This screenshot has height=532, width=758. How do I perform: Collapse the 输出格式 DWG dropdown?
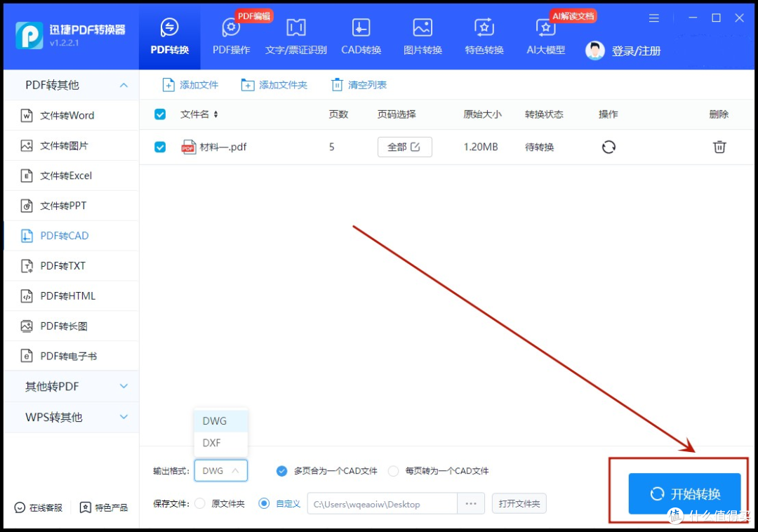point(221,471)
